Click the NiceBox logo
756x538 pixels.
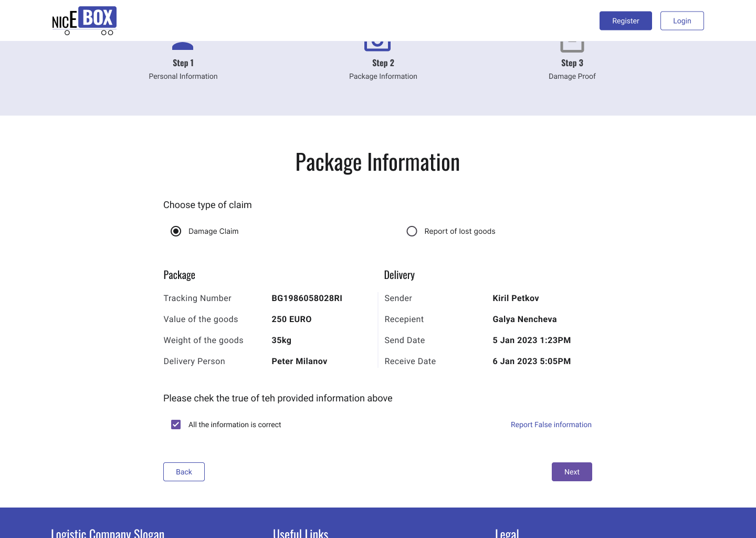click(x=84, y=21)
